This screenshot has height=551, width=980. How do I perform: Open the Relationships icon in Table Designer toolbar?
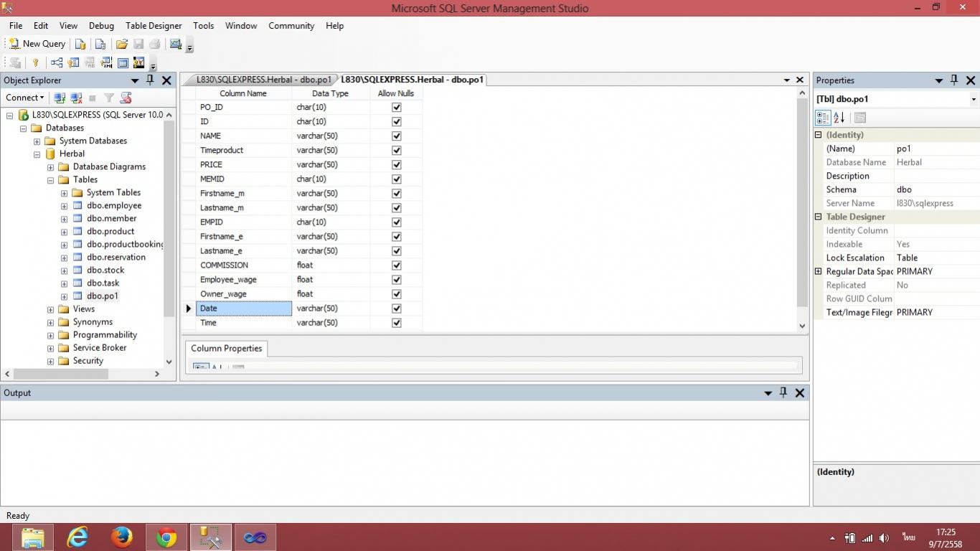(x=57, y=63)
